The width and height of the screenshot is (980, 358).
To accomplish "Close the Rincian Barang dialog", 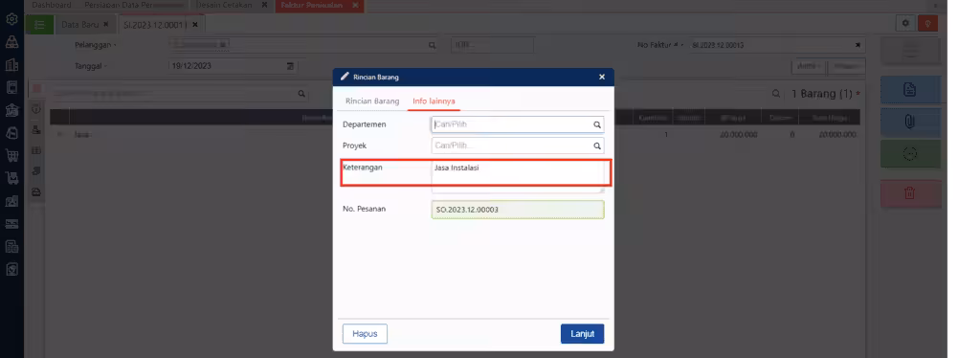I will pos(601,77).
